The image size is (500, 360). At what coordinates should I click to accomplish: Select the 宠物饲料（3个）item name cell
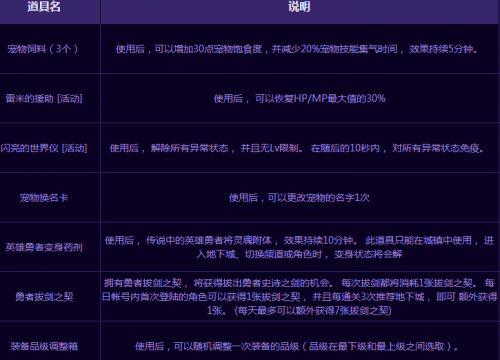tap(43, 49)
